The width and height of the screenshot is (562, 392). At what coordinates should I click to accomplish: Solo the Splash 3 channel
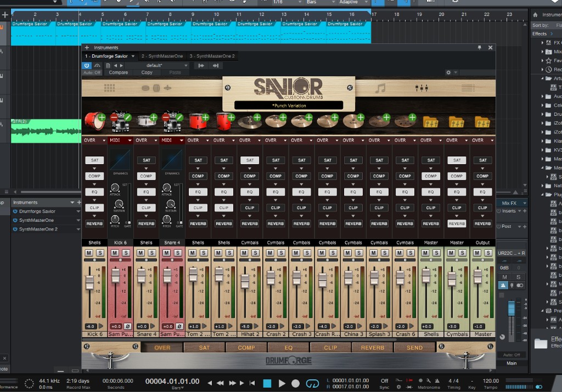(385, 253)
